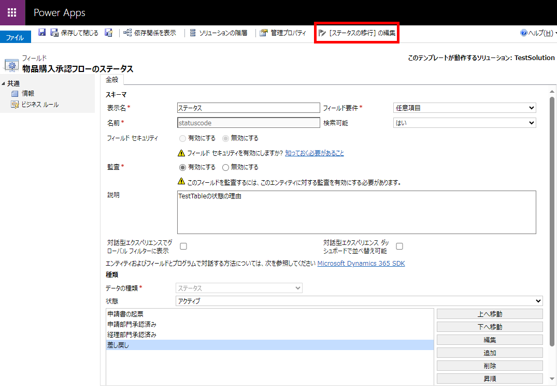
Task: Click the 上へ移動 button
Action: pos(490,314)
